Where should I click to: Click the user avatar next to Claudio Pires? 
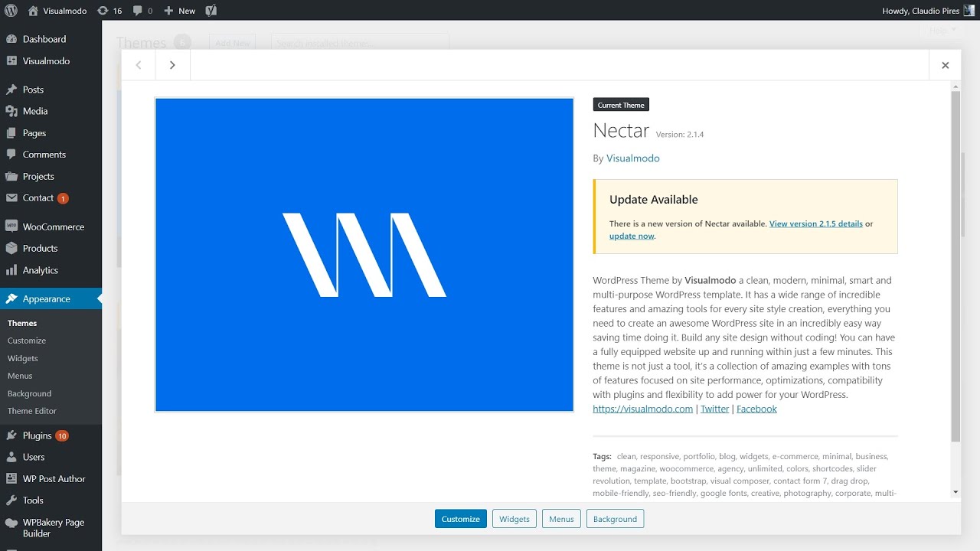(x=969, y=11)
